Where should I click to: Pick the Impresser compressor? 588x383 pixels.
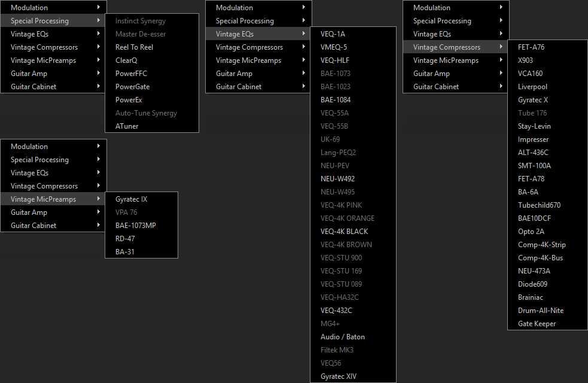pos(547,139)
